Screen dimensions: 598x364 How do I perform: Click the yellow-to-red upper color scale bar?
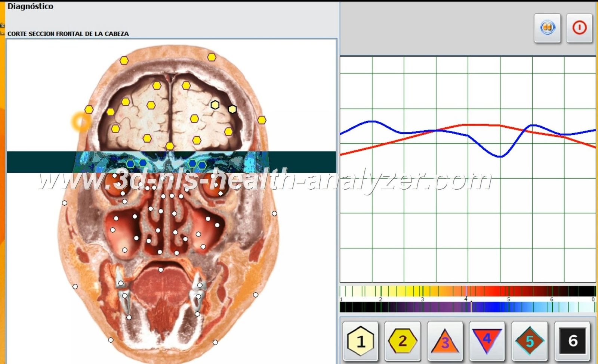click(467, 291)
